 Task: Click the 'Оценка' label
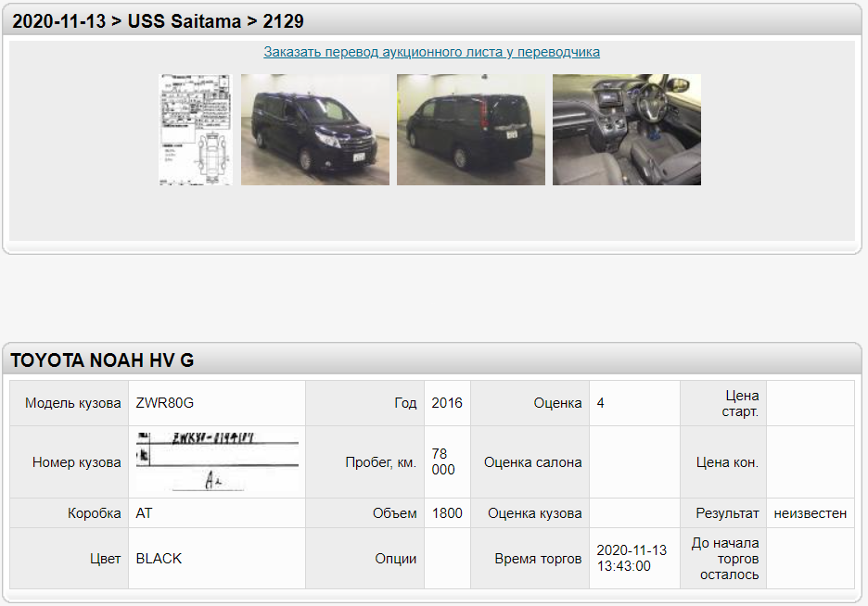point(557,403)
